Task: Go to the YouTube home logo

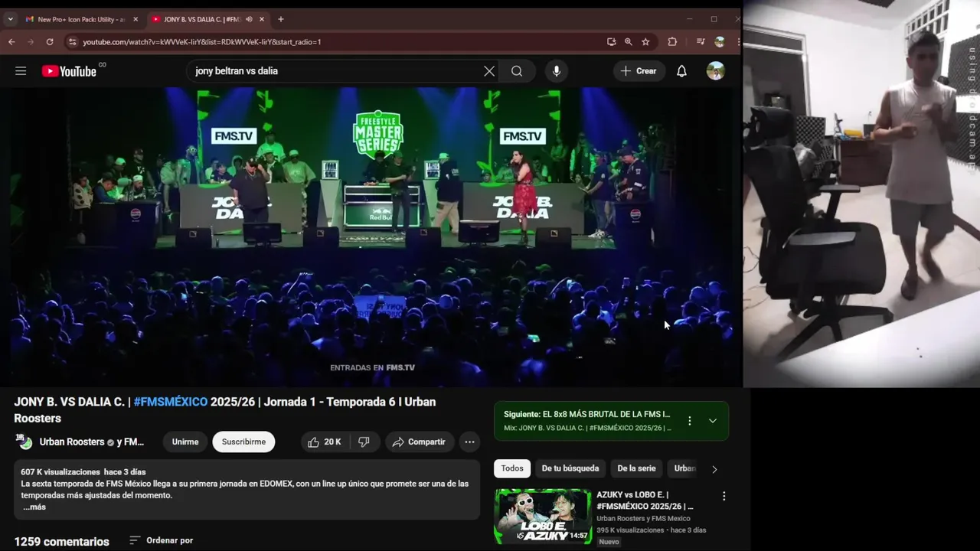Action: tap(69, 71)
